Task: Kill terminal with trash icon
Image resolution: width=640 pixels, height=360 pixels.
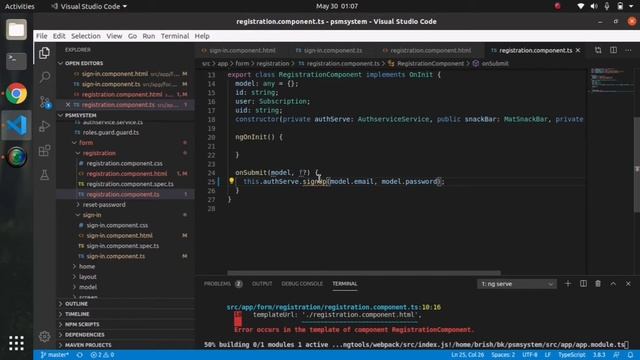Action: tap(598, 284)
